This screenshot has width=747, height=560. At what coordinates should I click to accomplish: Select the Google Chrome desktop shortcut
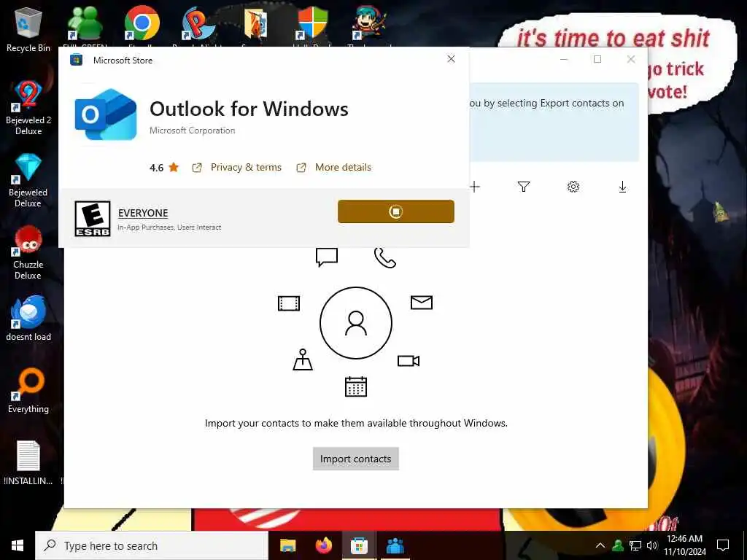click(142, 24)
